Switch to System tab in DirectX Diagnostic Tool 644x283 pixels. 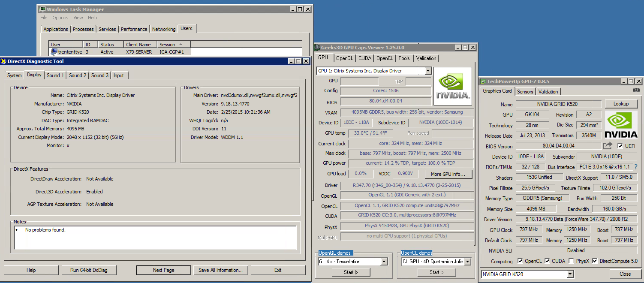click(x=15, y=75)
